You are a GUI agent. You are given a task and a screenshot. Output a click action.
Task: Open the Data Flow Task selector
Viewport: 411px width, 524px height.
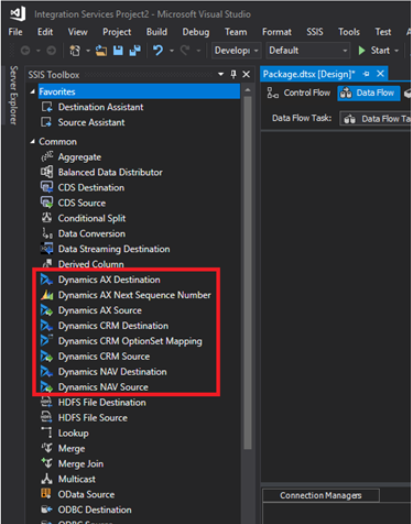coord(375,119)
